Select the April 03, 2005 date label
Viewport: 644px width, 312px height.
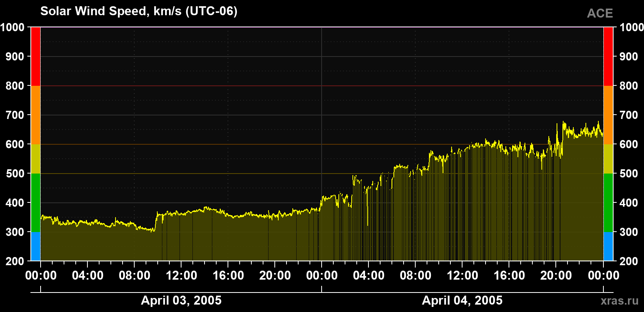pos(181,300)
